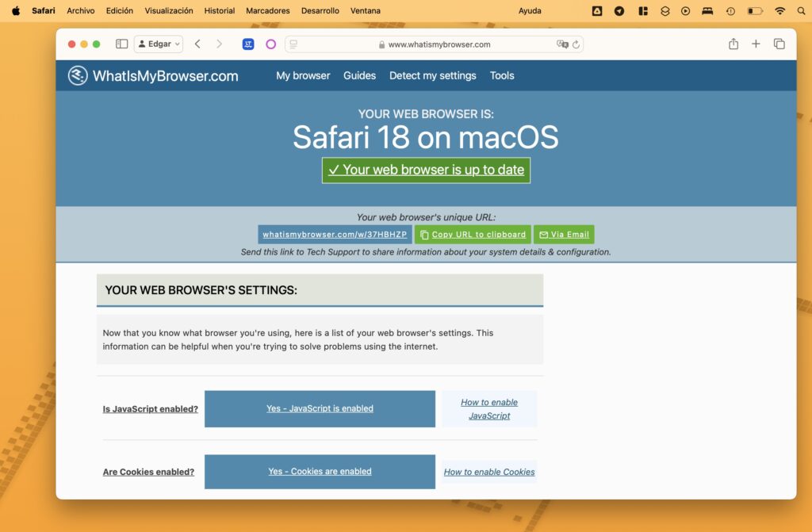This screenshot has height=532, width=812.
Task: Click the Are Cookies enabled? link
Action: [148, 472]
